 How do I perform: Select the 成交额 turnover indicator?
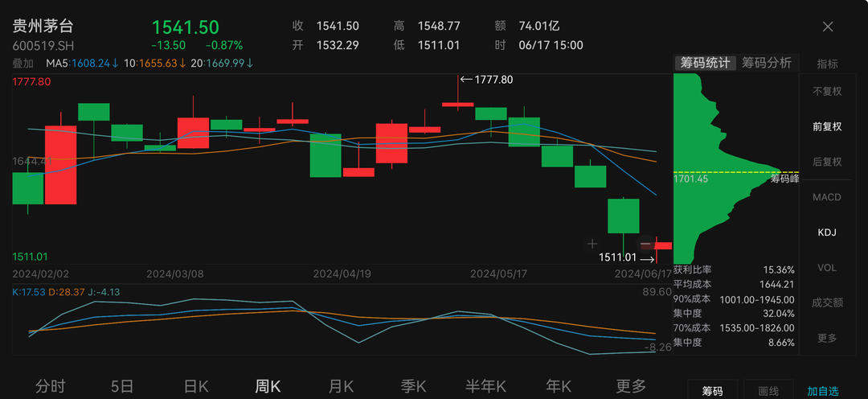point(827,302)
